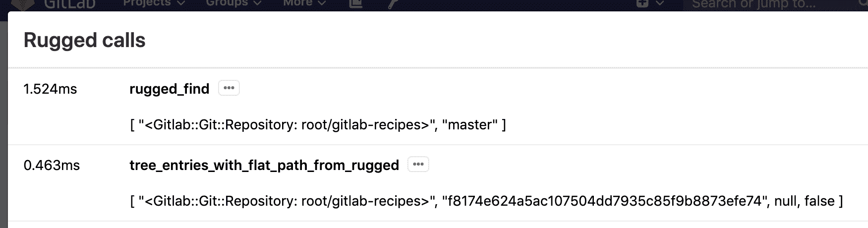This screenshot has width=868, height=228.
Task: Open the Projects dropdown menu
Action: pyautogui.click(x=154, y=3)
